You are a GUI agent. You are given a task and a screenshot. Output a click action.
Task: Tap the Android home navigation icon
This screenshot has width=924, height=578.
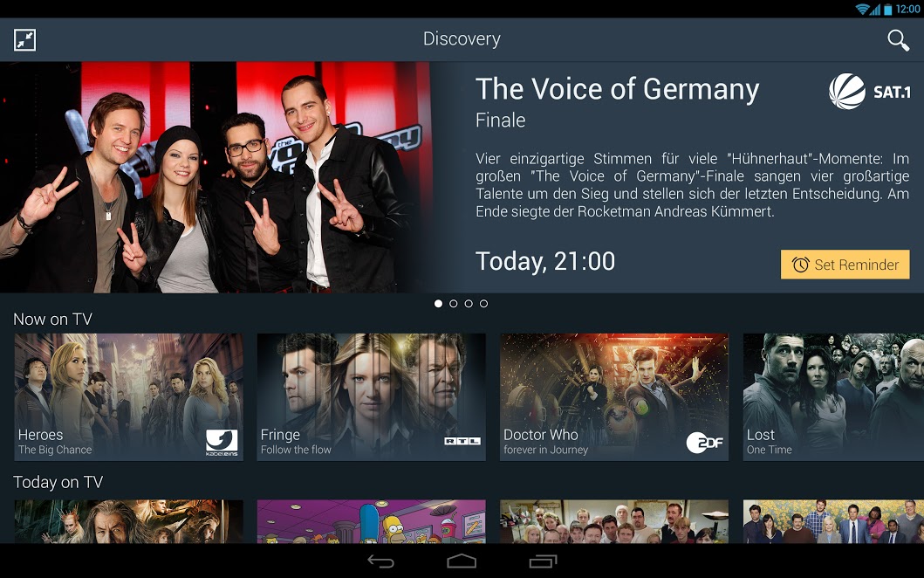point(462,561)
